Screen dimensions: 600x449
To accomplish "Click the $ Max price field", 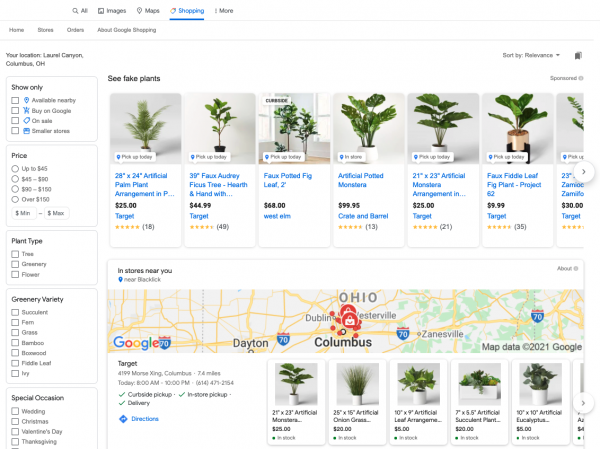I will (57, 213).
